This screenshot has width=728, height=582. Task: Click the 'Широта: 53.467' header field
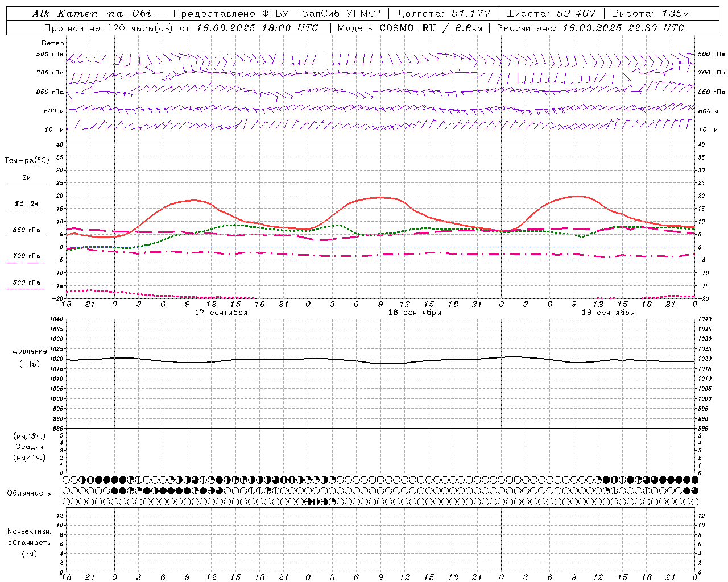pyautogui.click(x=551, y=14)
